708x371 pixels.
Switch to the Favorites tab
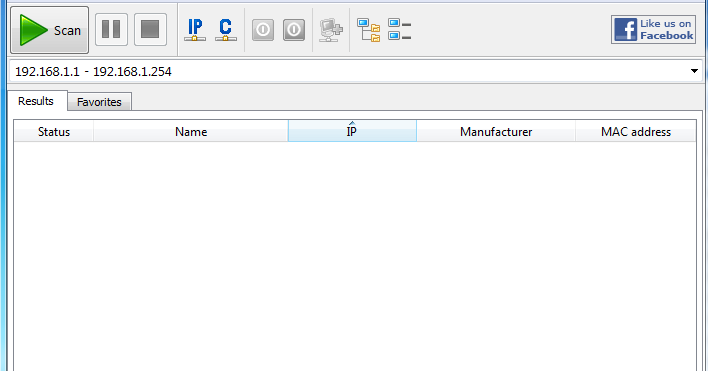pyautogui.click(x=99, y=102)
